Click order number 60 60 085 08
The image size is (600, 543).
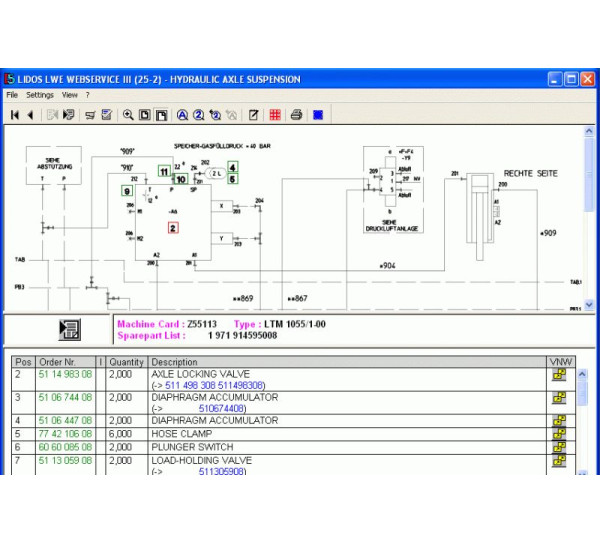pyautogui.click(x=65, y=447)
